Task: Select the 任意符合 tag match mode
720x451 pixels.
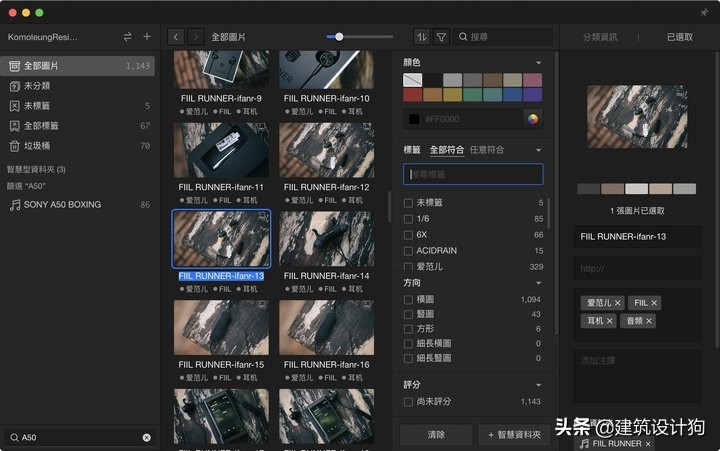Action: 487,150
